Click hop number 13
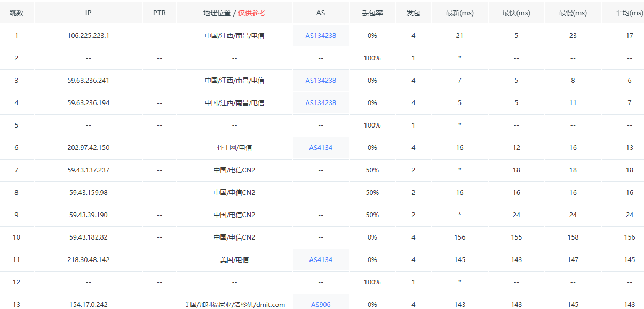This screenshot has width=644, height=309. click(17, 305)
